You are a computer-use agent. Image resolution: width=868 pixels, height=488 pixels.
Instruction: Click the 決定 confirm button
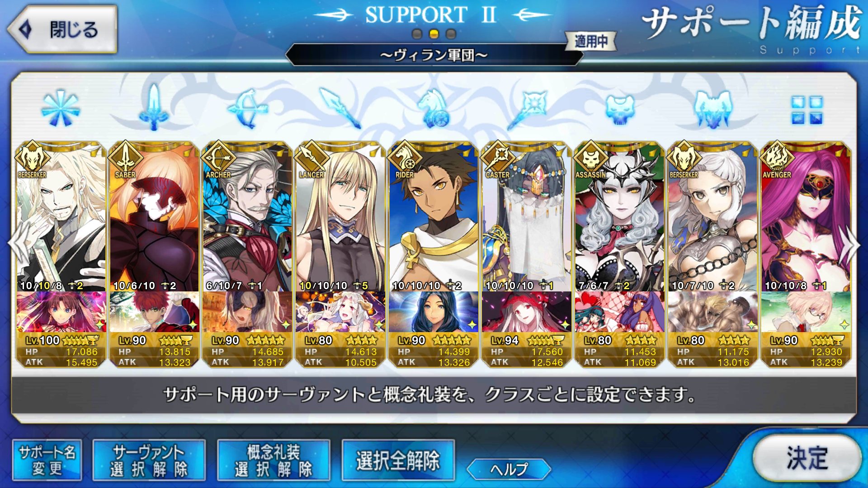[807, 457]
